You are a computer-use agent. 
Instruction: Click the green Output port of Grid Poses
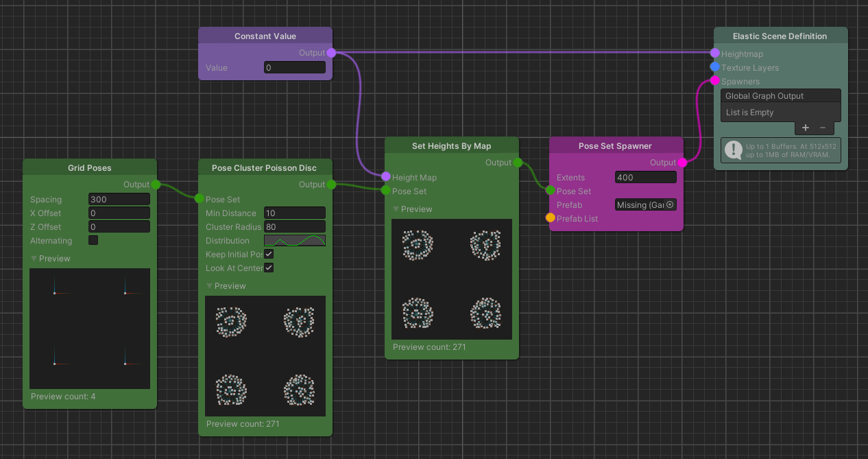(155, 184)
